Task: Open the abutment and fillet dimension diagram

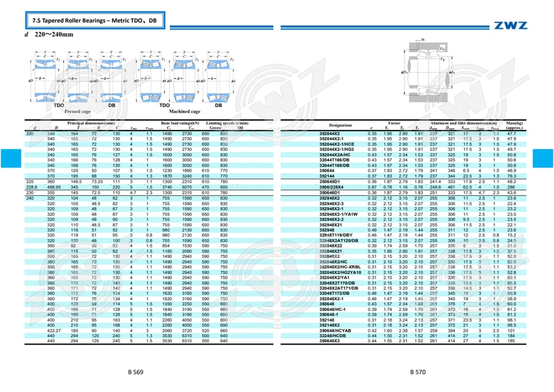Action: click(428, 71)
